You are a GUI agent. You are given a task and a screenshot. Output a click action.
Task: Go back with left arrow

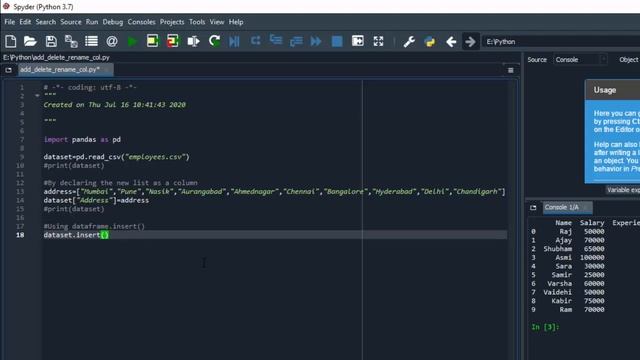(x=451, y=41)
